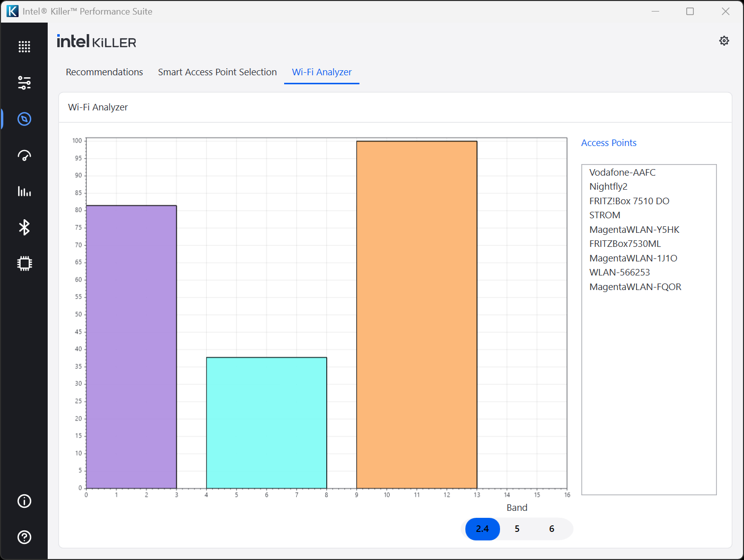Viewport: 744px width, 560px height.
Task: Open the help question mark icon
Action: [x=24, y=537]
